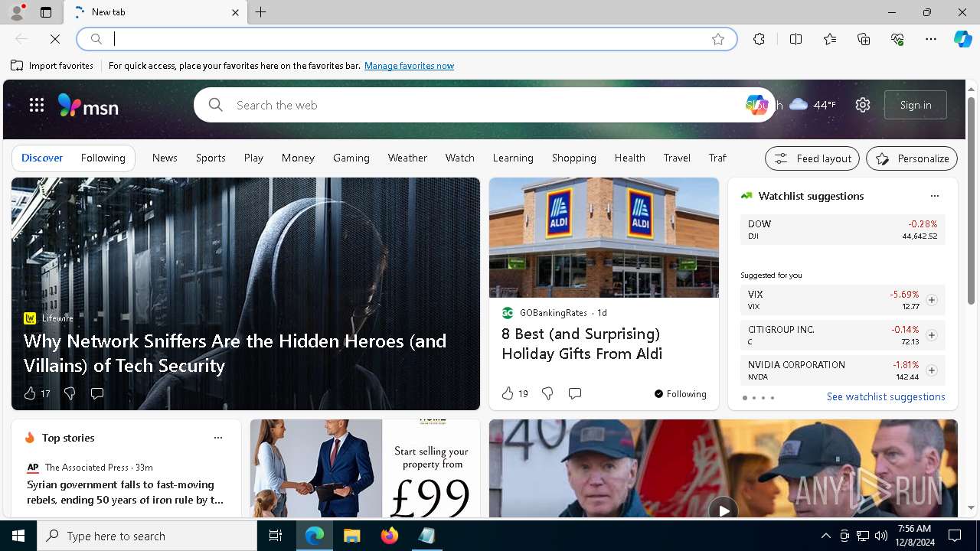Viewport: 980px width, 551px height.
Task: Like the Network Sniffers article
Action: click(36, 393)
